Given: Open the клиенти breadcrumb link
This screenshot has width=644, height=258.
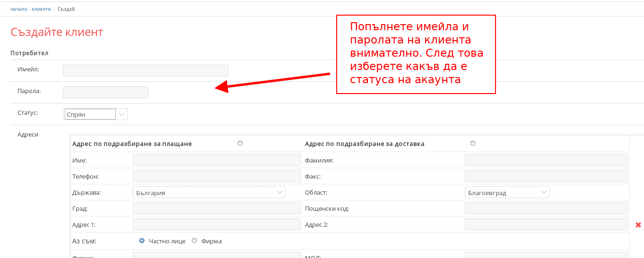Looking at the screenshot, I should click(x=41, y=9).
